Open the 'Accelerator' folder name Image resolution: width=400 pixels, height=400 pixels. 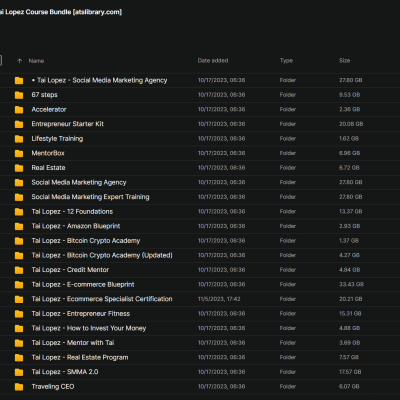(x=49, y=109)
